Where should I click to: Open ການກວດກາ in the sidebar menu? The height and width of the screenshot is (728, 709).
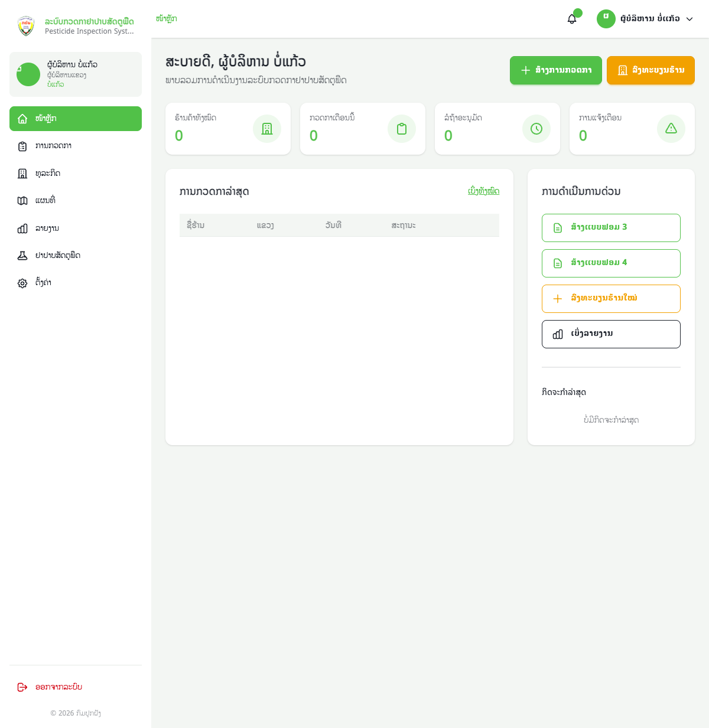click(53, 146)
